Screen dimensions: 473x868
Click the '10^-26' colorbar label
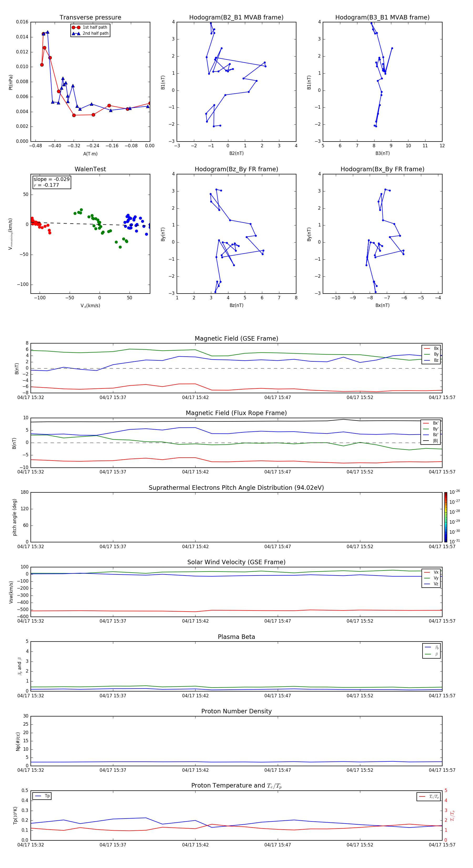(x=455, y=492)
